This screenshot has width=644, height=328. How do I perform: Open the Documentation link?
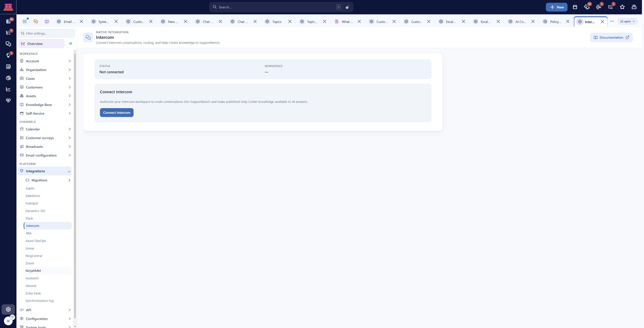[611, 38]
